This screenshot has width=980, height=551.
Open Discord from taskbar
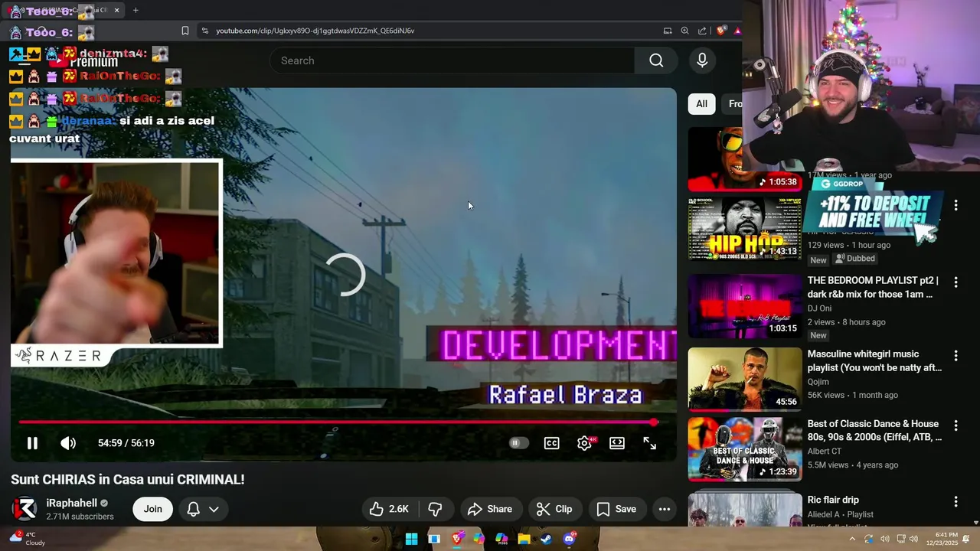click(x=569, y=539)
